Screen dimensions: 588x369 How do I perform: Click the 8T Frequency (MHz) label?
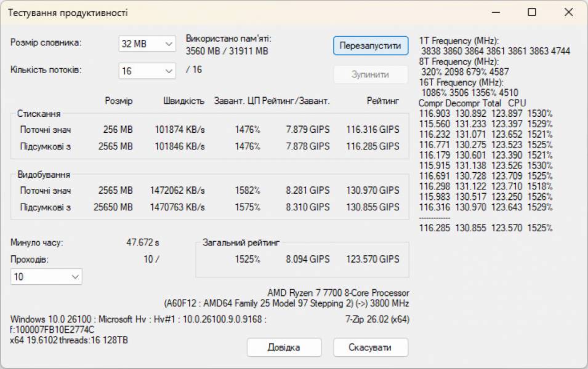[x=459, y=61]
